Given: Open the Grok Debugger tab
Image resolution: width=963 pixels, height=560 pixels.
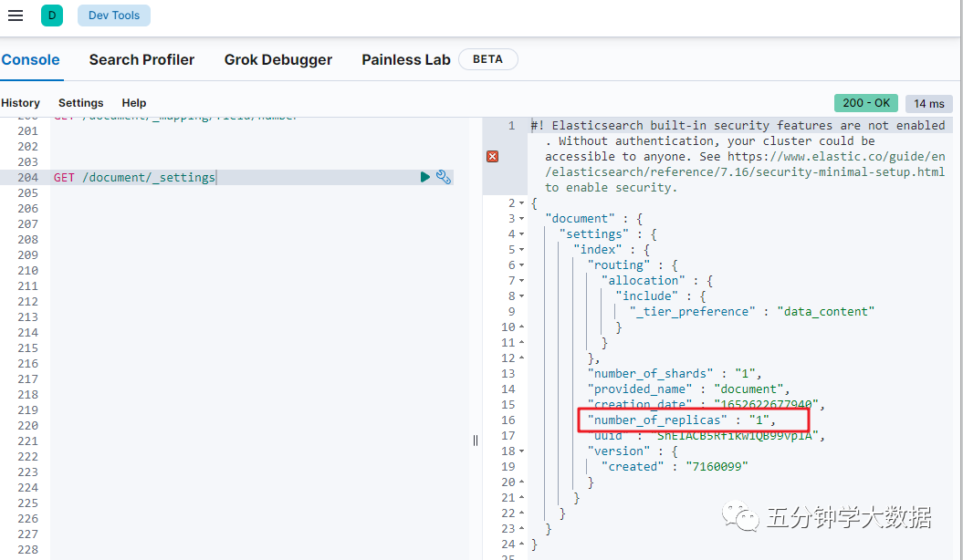Looking at the screenshot, I should [x=278, y=59].
